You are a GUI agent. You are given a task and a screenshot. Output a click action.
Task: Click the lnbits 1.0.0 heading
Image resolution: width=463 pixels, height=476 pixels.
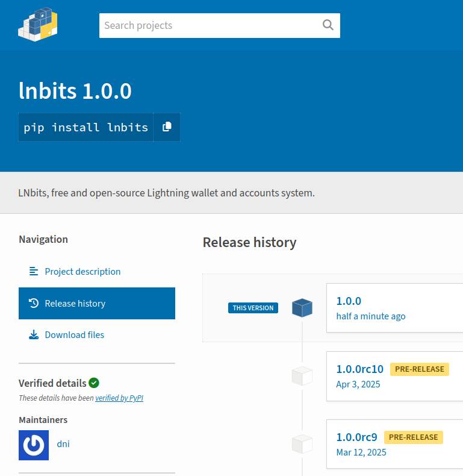point(75,91)
